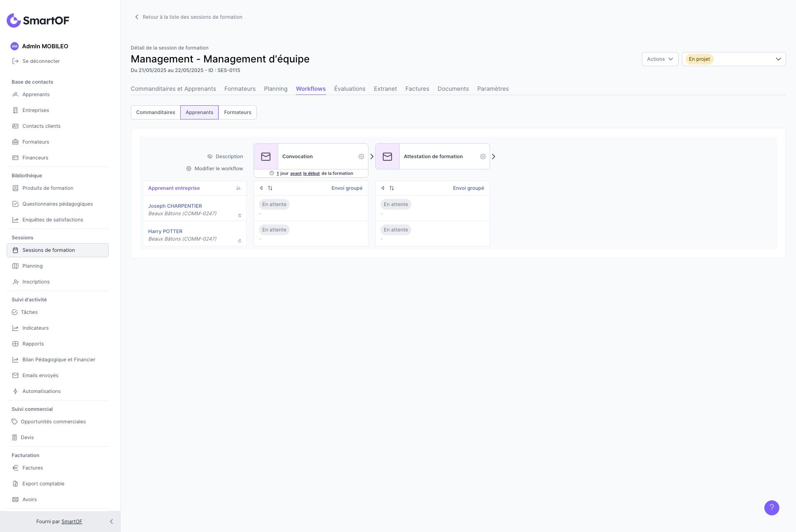The width and height of the screenshot is (796, 532).
Task: Refresh Harry POTTER's workflow row
Action: (x=240, y=241)
